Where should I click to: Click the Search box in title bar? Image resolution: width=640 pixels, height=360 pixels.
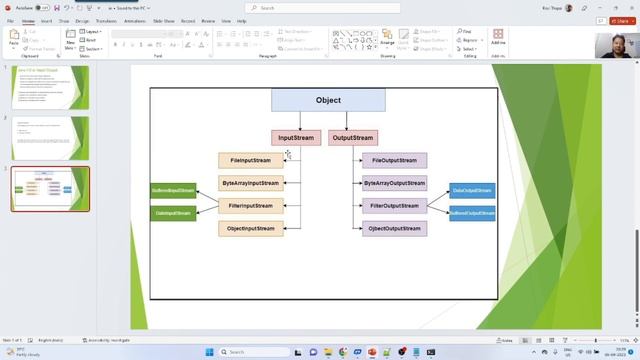(x=322, y=8)
